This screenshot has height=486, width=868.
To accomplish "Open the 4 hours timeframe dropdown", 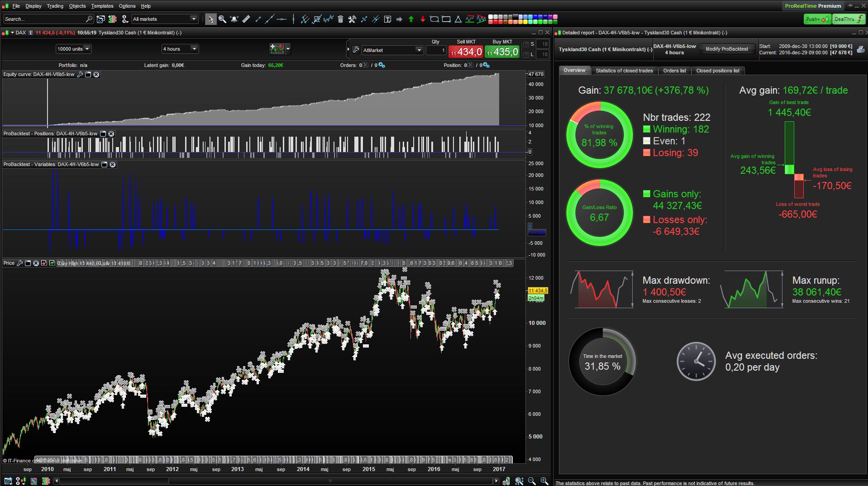I will (x=180, y=49).
